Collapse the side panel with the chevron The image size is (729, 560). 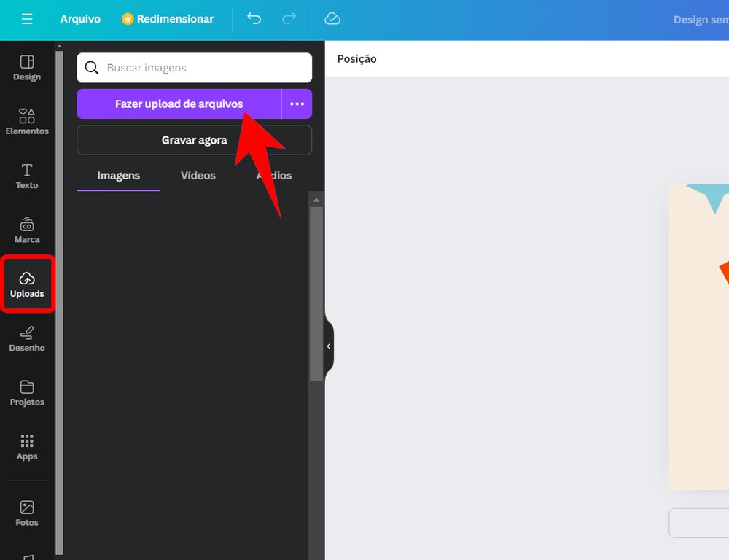coord(328,346)
